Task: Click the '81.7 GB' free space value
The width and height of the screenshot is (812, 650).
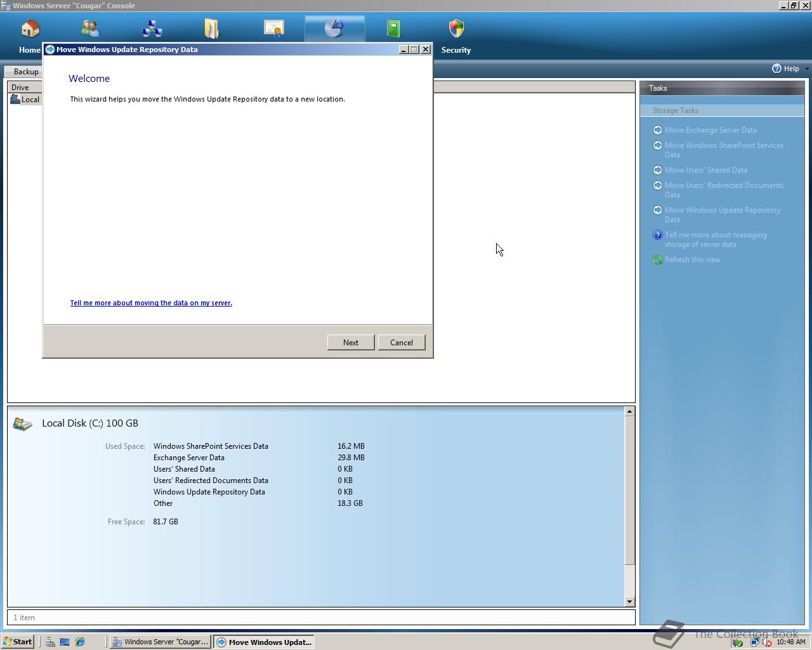Action: [166, 522]
